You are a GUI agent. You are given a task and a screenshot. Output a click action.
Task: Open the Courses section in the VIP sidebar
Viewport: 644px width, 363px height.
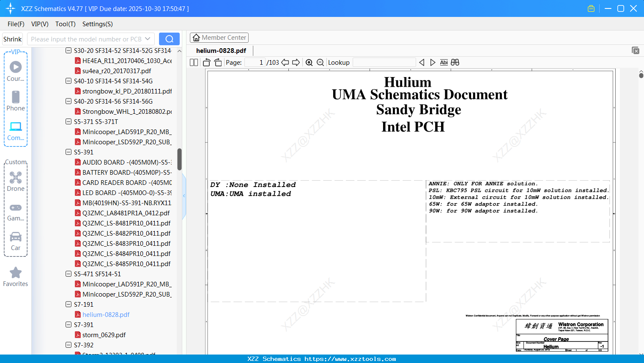click(16, 71)
